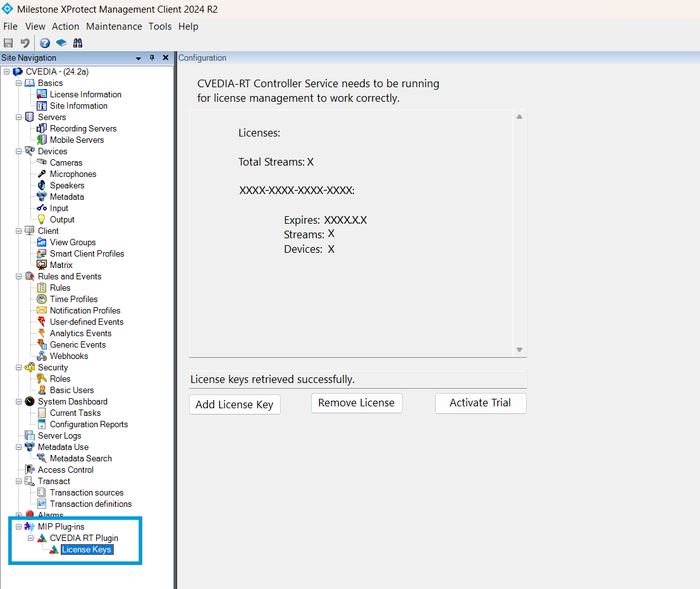The image size is (700, 589).
Task: Click the Matrix icon
Action: (42, 265)
